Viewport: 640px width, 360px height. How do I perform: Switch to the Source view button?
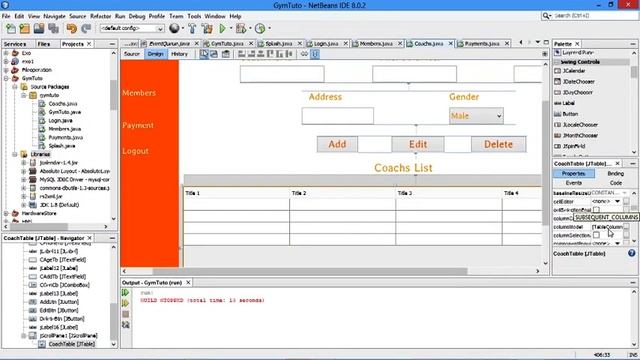132,54
